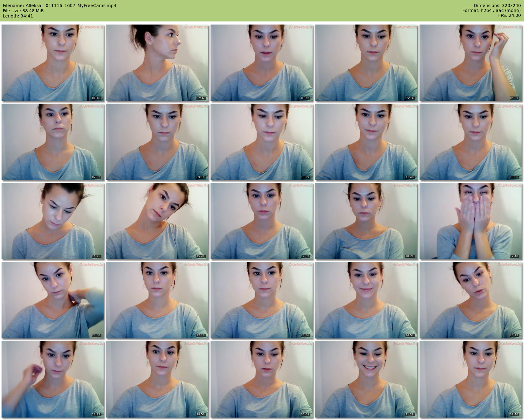Select the last frame at 32:46
This screenshot has width=524, height=420.
[x=471, y=379]
